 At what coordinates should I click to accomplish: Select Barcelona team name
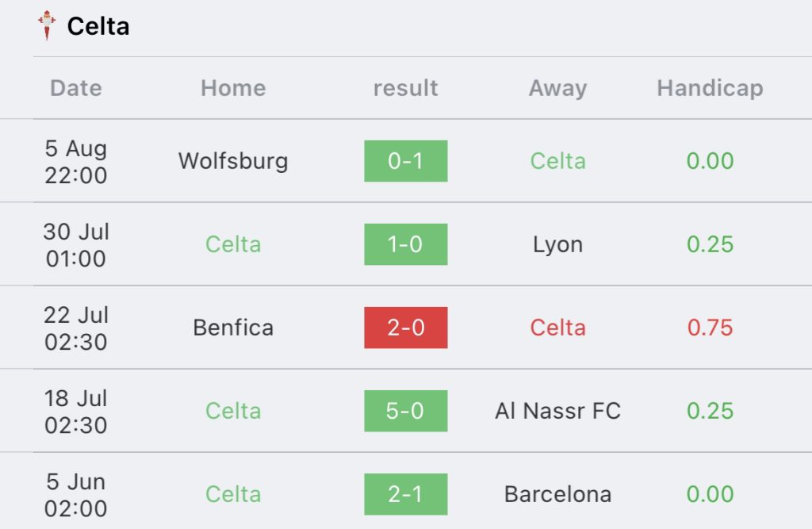[x=557, y=494]
